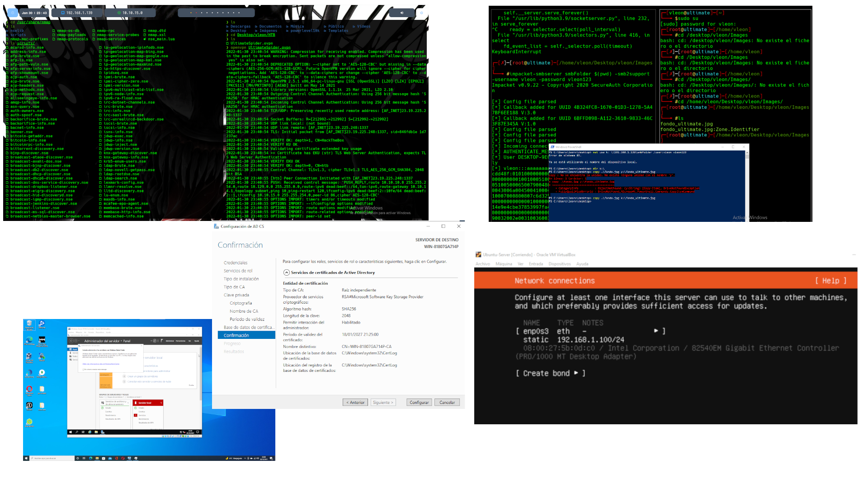Open the Recycle Bin desktop icon

[x=29, y=323]
